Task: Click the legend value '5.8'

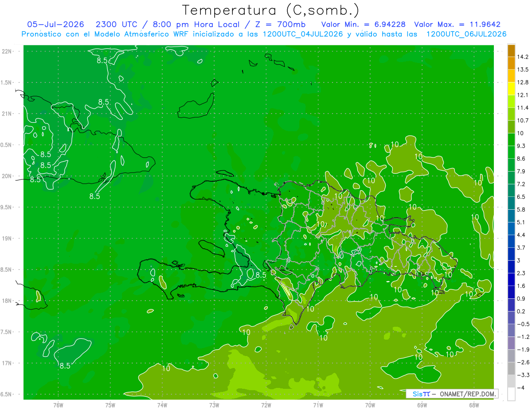Action: [521, 209]
